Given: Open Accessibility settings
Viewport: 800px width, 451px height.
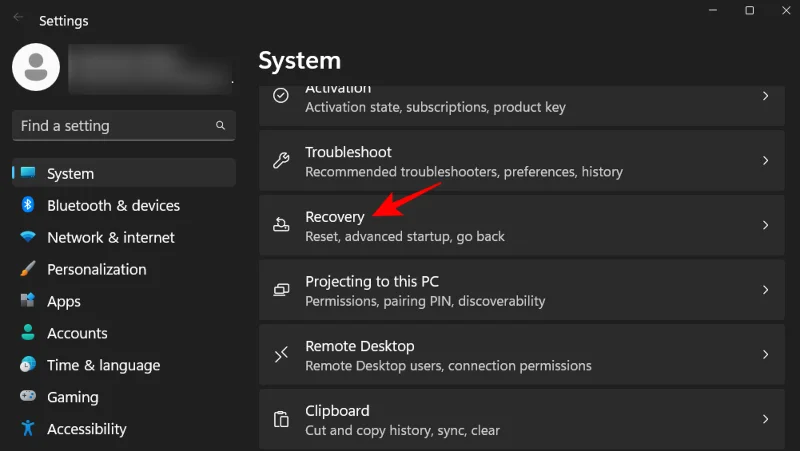Looking at the screenshot, I should [x=124, y=429].
